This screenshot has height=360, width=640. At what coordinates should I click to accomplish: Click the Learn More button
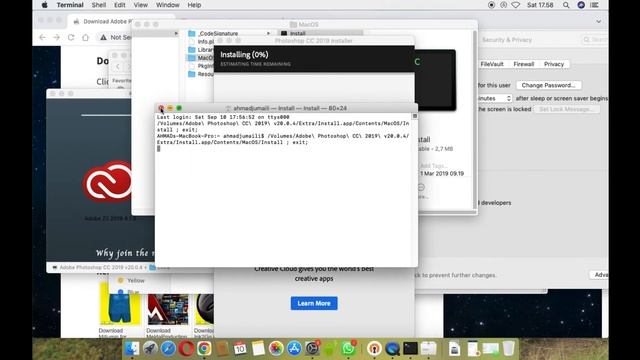click(314, 303)
